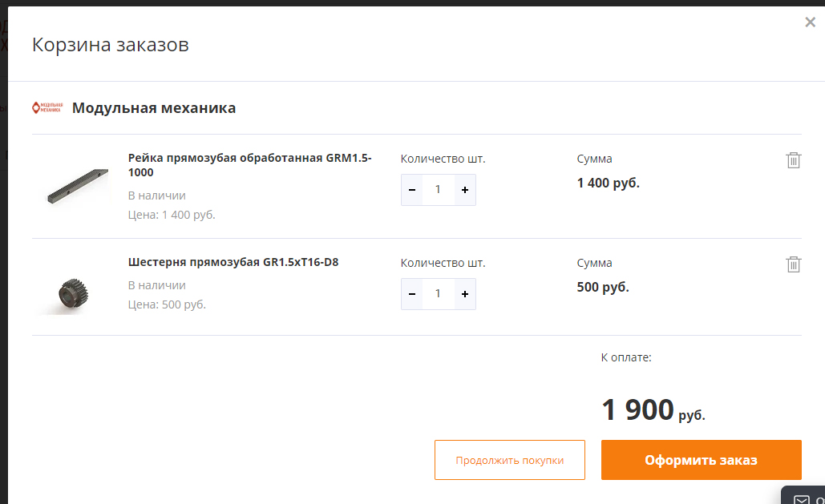The image size is (825, 504).
Task: Decrease quantity of the GRM1.5-1000 rack
Action: pyautogui.click(x=412, y=190)
